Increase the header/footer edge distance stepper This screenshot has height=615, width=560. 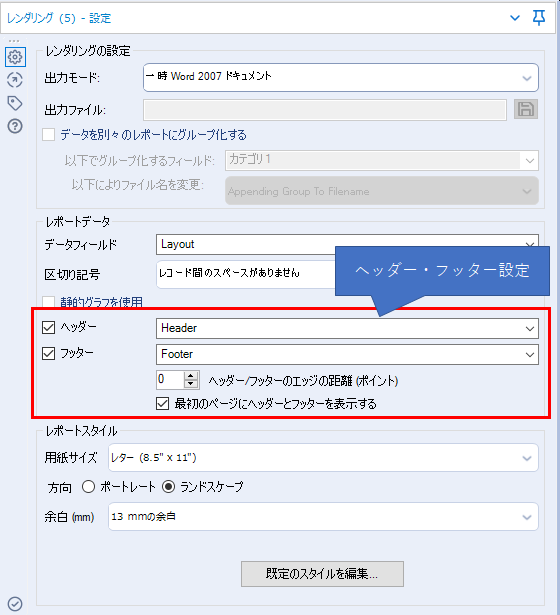[x=191, y=376]
